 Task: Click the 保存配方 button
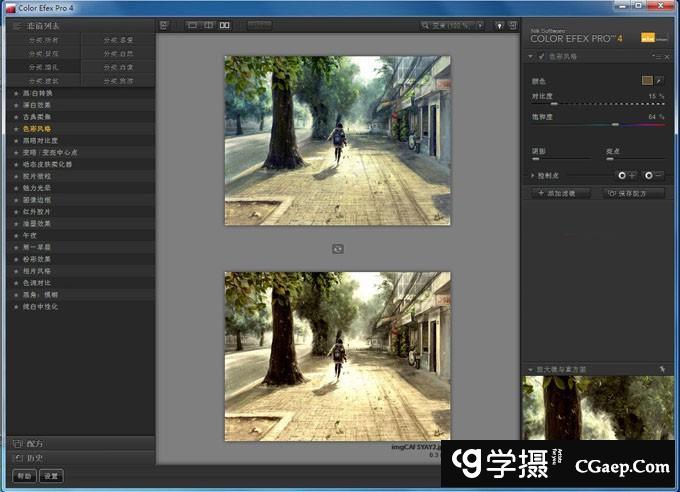[x=635, y=193]
